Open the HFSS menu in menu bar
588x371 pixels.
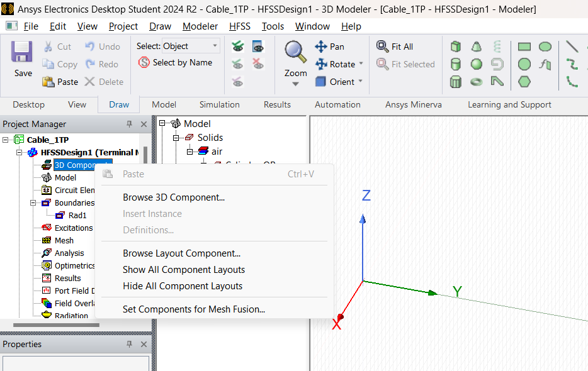pos(240,26)
